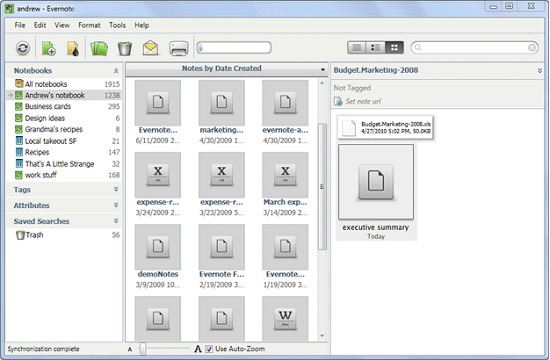Select All notebooks in the sidebar
The image size is (550, 360).
tap(64, 84)
